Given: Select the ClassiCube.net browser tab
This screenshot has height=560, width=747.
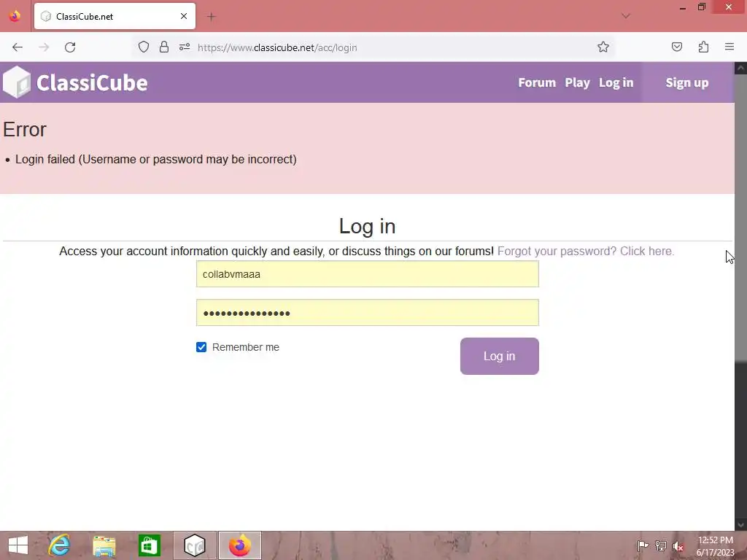Looking at the screenshot, I should 115,16.
